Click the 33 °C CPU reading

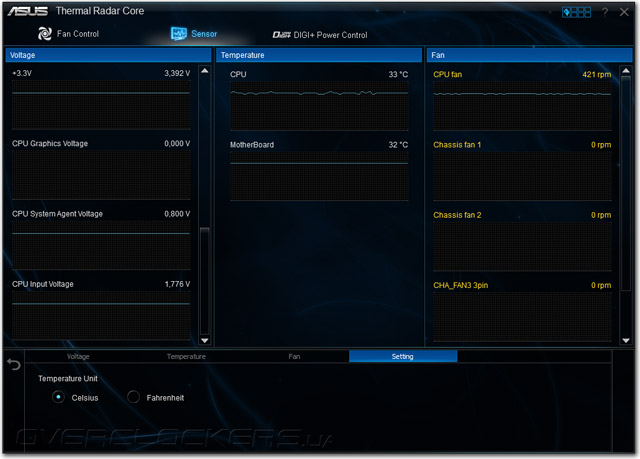click(x=398, y=74)
